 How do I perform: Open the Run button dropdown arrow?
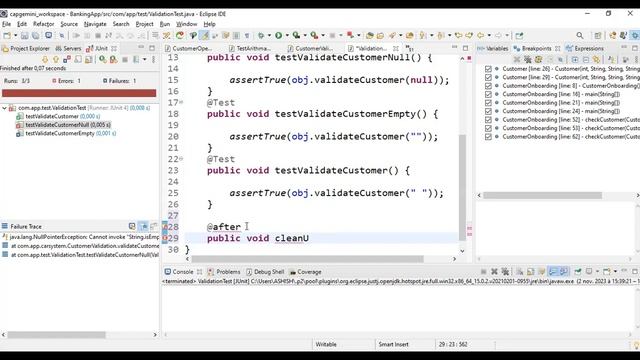click(287, 36)
